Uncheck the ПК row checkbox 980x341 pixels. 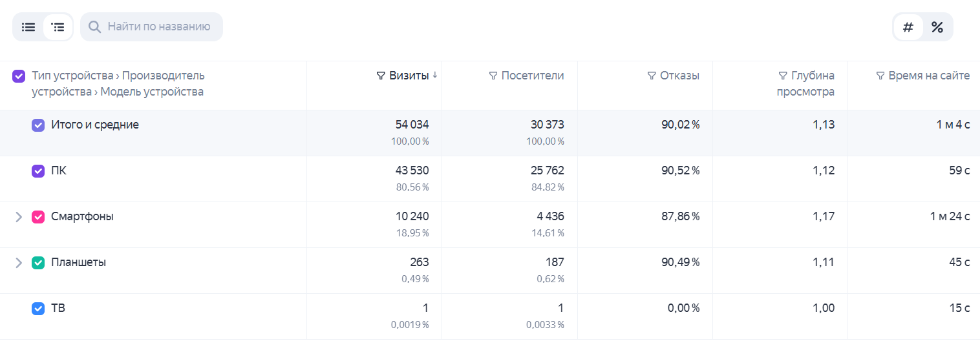click(x=38, y=171)
